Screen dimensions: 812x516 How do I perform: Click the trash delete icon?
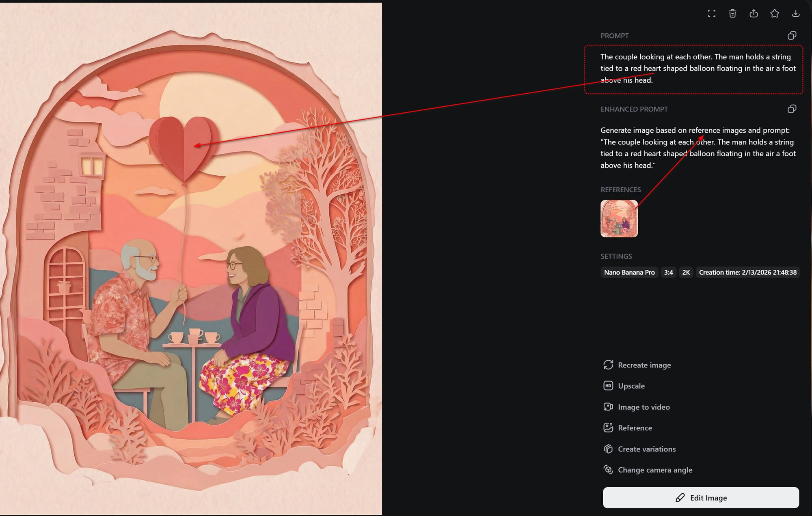tap(732, 14)
